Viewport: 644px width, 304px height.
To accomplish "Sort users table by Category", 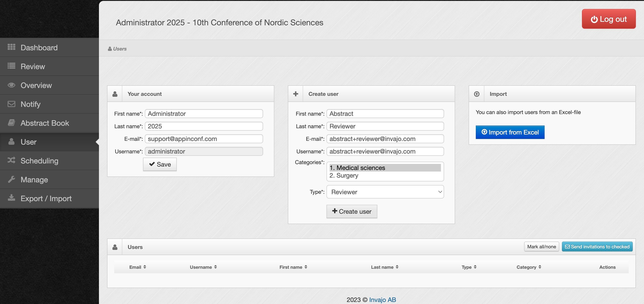I will click(539, 267).
